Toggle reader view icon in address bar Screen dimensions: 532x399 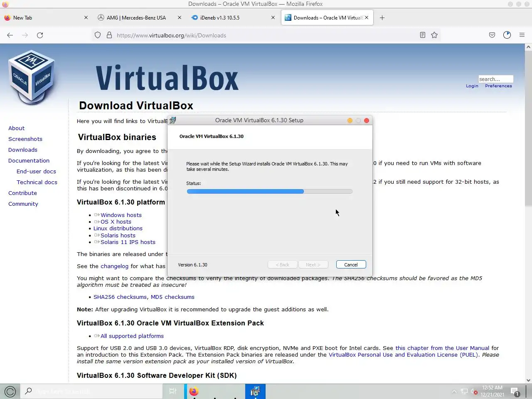coord(423,35)
